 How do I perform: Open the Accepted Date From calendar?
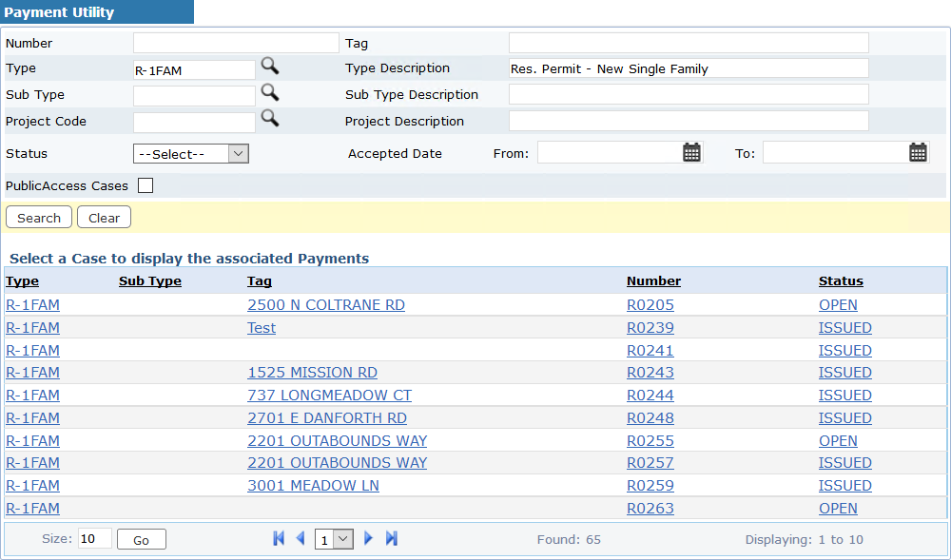click(691, 152)
